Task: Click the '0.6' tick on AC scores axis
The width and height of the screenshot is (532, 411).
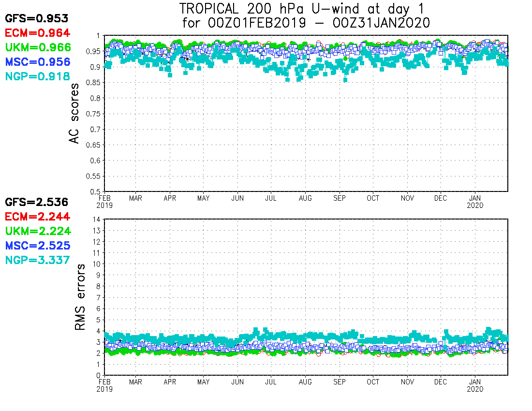Action: click(95, 161)
